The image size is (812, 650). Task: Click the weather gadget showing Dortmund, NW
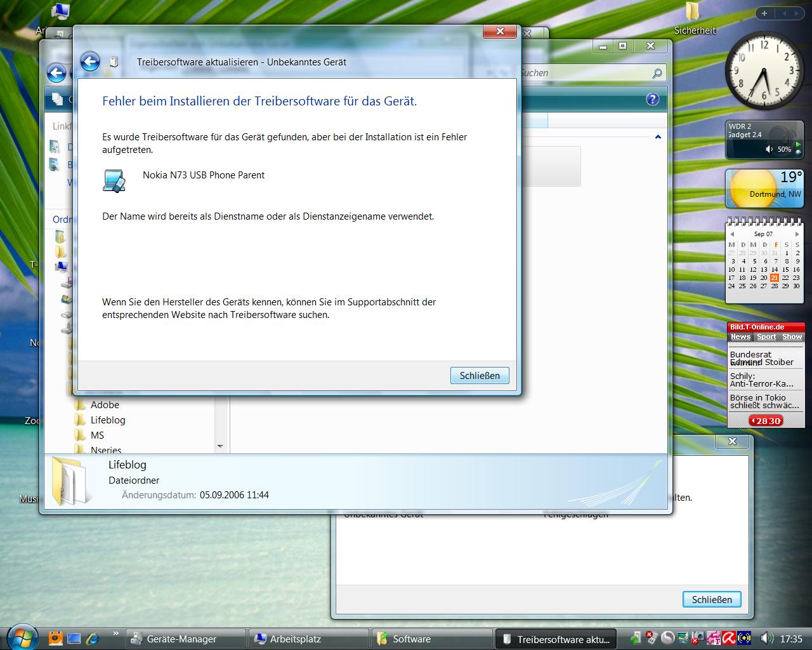764,189
